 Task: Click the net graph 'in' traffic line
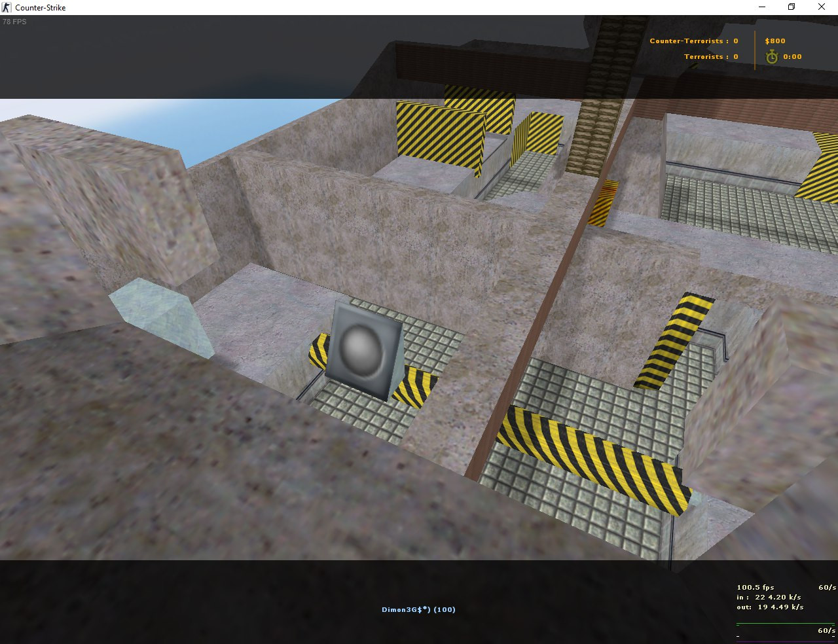click(769, 597)
